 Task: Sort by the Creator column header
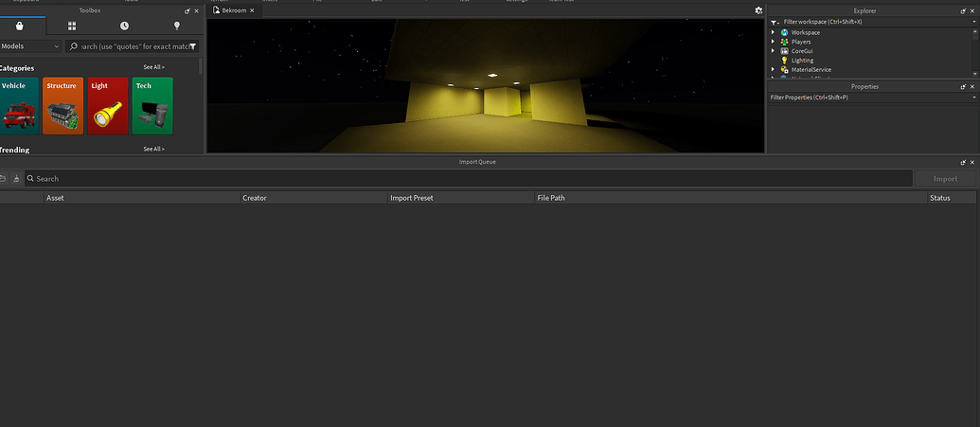point(314,198)
